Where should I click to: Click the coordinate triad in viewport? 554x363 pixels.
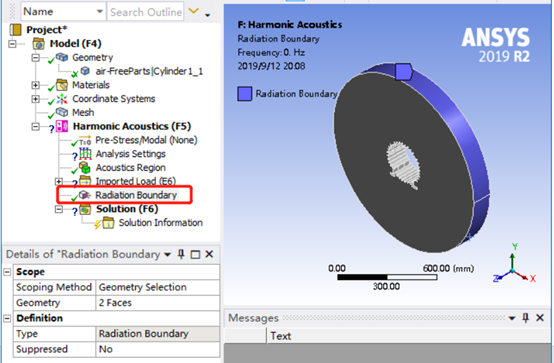click(x=514, y=264)
